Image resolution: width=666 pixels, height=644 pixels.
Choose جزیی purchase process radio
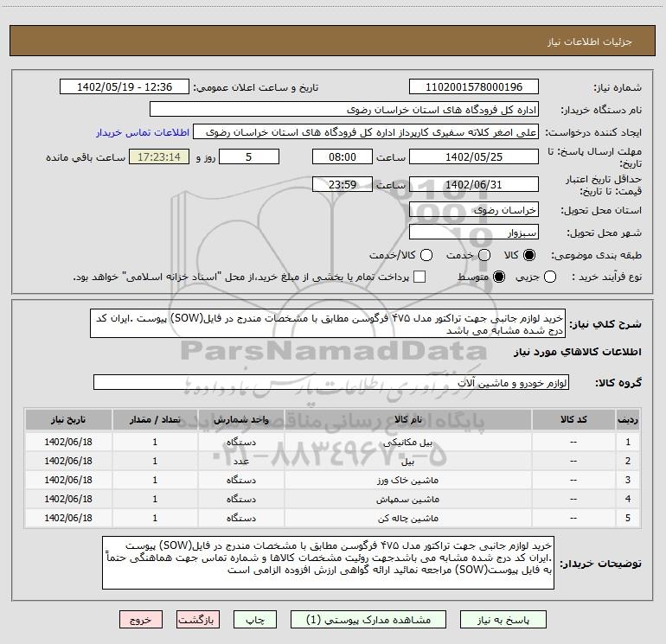(549, 277)
